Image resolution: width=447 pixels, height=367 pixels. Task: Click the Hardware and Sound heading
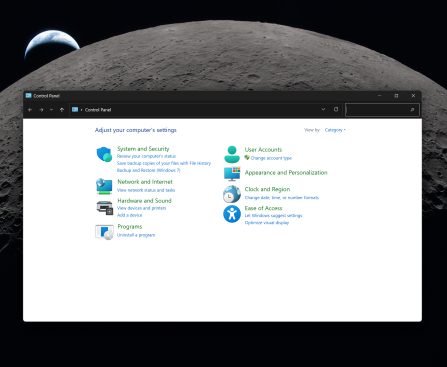pos(144,201)
